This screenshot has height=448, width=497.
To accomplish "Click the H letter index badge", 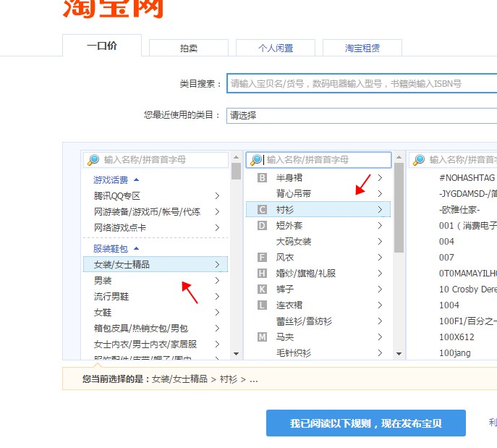I will (262, 274).
